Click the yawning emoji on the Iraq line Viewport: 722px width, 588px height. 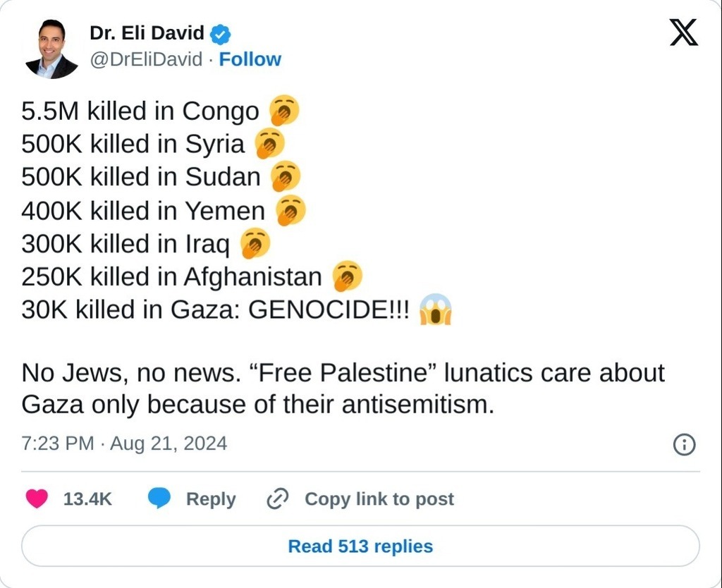[x=255, y=244]
